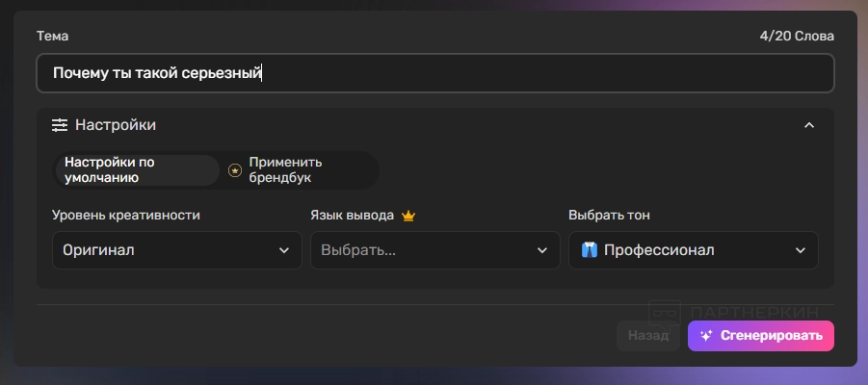Viewport: 868px width, 385px height.
Task: Click the Тема field label
Action: tap(52, 37)
